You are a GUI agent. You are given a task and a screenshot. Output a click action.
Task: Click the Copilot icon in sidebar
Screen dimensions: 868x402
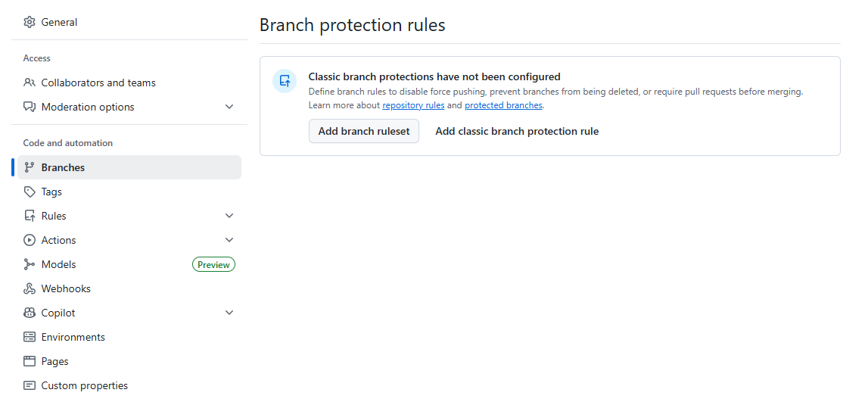point(30,313)
